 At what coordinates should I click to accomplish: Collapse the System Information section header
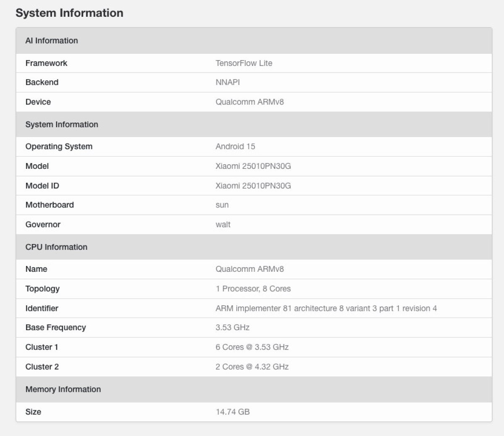click(62, 124)
